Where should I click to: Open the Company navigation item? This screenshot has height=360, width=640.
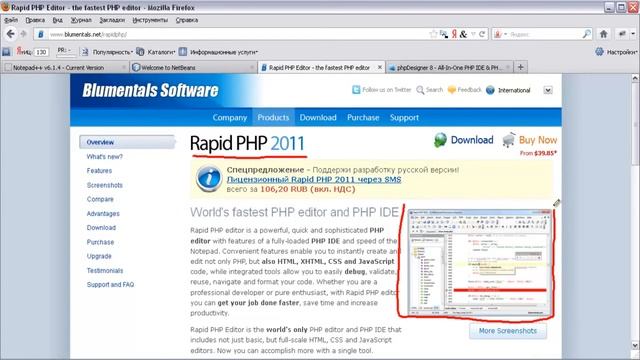(229, 118)
